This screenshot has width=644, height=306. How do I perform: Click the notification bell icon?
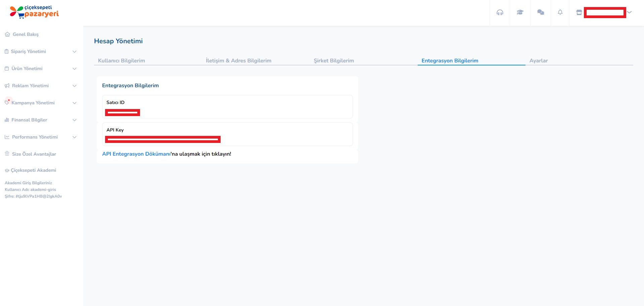(560, 12)
